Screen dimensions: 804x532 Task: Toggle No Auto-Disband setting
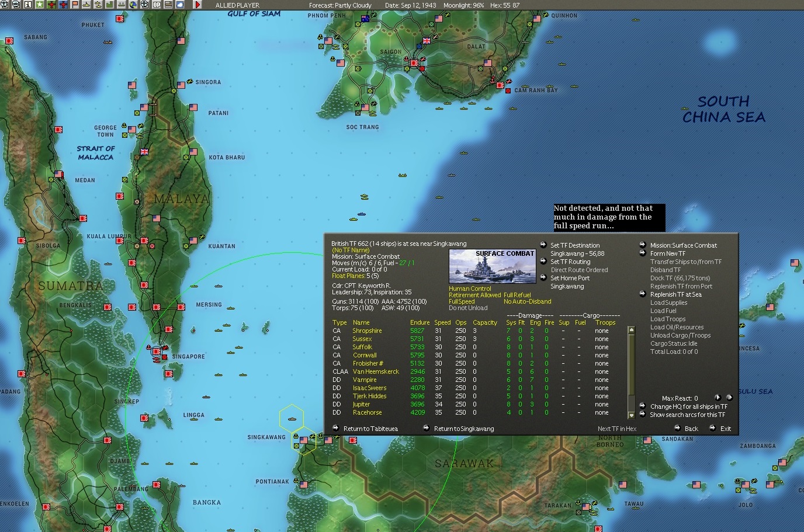tap(527, 301)
